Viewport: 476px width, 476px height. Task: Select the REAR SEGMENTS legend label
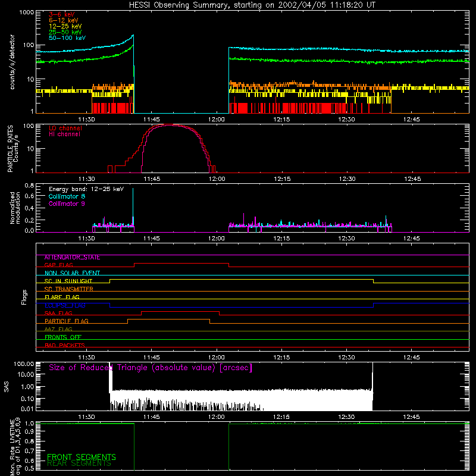pyautogui.click(x=79, y=464)
